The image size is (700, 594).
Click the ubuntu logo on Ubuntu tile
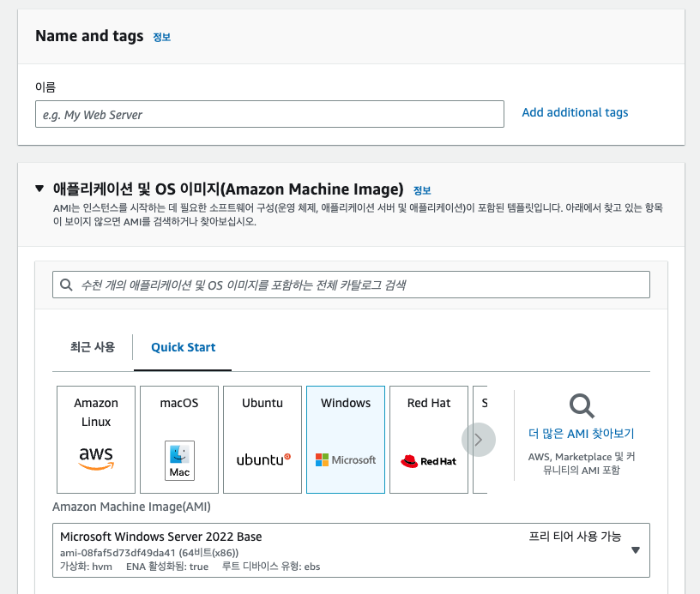(263, 459)
